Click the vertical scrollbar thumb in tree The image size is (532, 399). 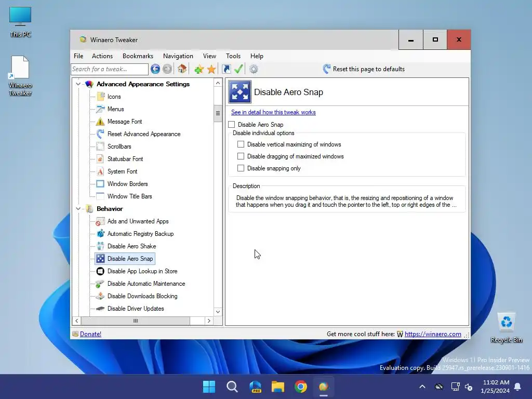pyautogui.click(x=218, y=114)
